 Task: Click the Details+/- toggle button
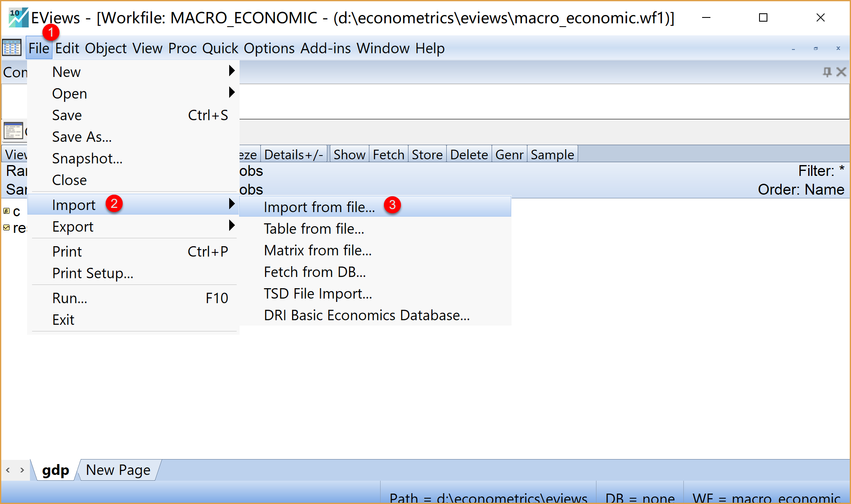coord(294,155)
